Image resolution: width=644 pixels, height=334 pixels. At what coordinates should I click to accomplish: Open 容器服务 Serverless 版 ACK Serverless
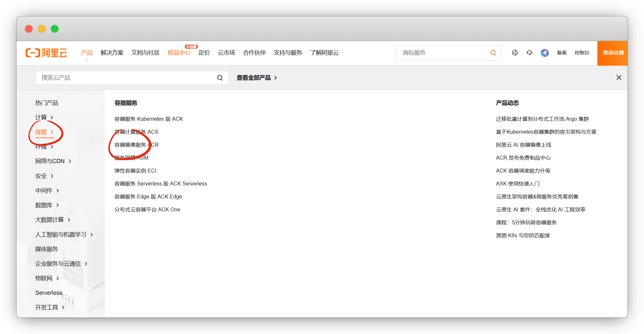tap(161, 184)
